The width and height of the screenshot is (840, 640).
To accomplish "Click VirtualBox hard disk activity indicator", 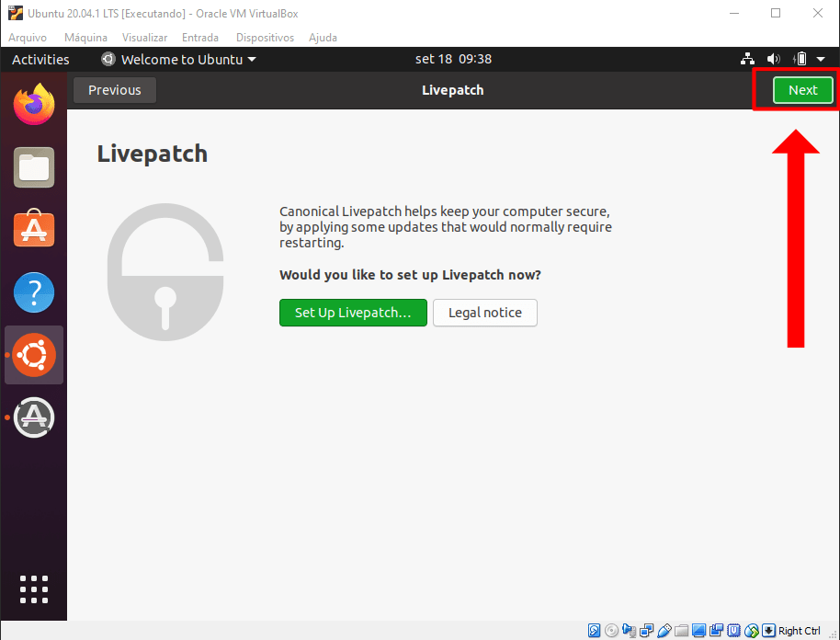I will point(594,631).
